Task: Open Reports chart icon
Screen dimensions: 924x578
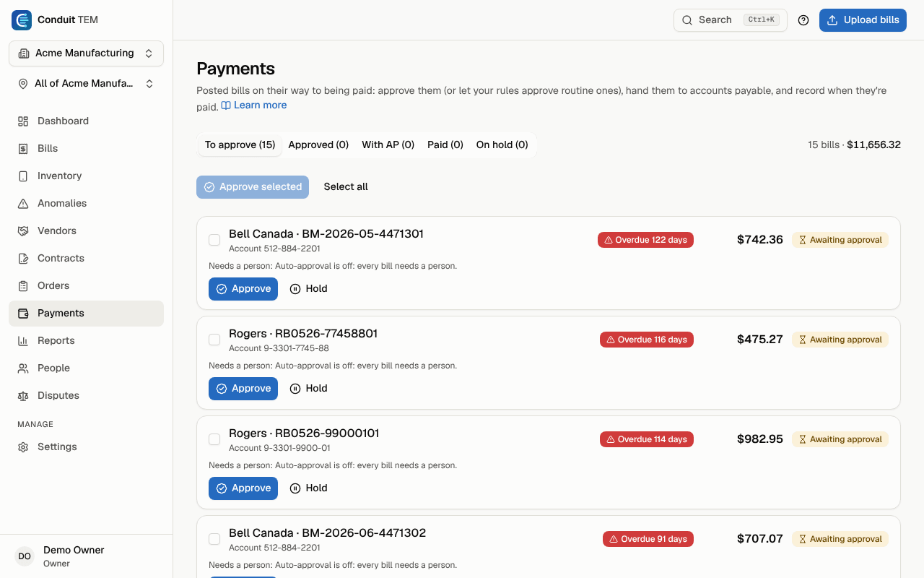Action: pos(23,341)
